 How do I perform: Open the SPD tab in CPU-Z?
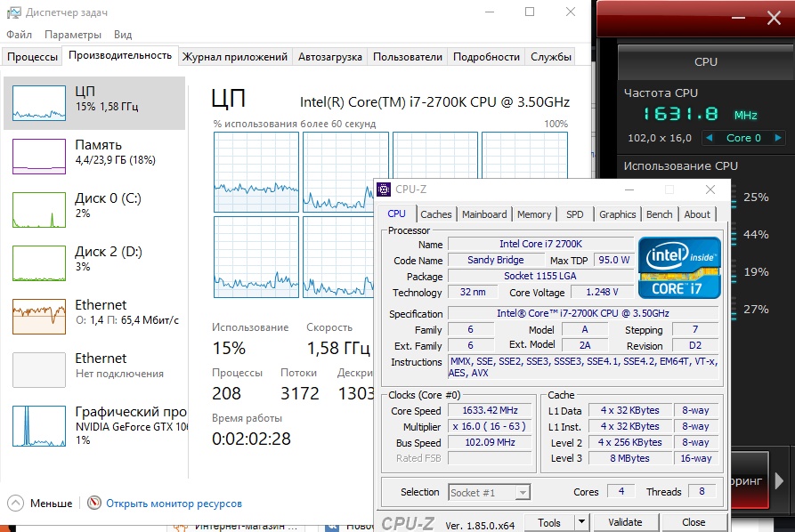[x=574, y=214]
